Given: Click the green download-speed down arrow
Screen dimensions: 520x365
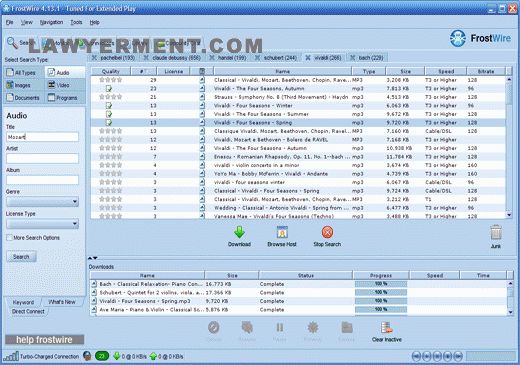Looking at the screenshot, I should [117, 356].
